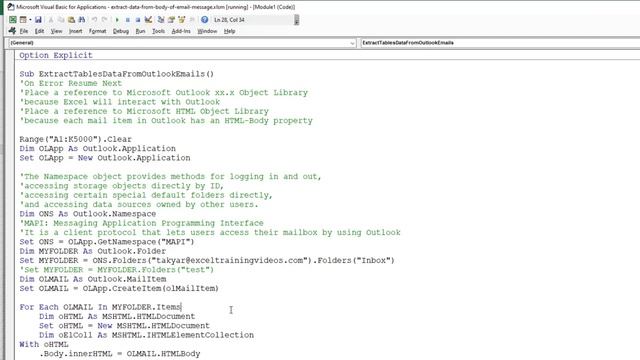Open the Object Browser icon
This screenshot has height=360, width=640.
[x=182, y=20]
